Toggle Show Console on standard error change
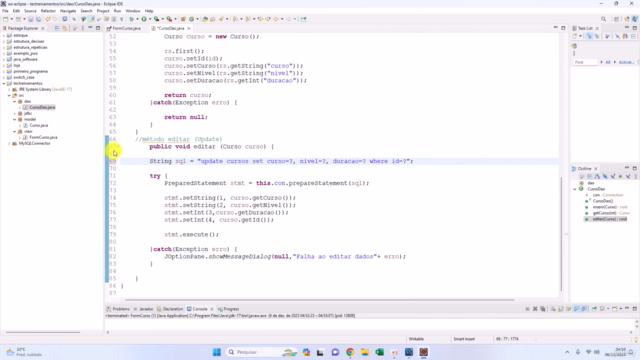 tap(584, 309)
